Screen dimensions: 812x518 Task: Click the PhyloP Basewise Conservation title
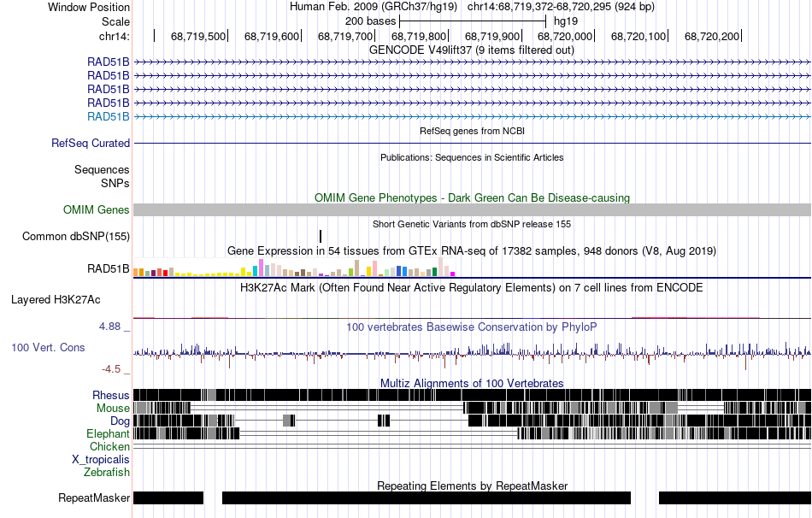tap(472, 327)
